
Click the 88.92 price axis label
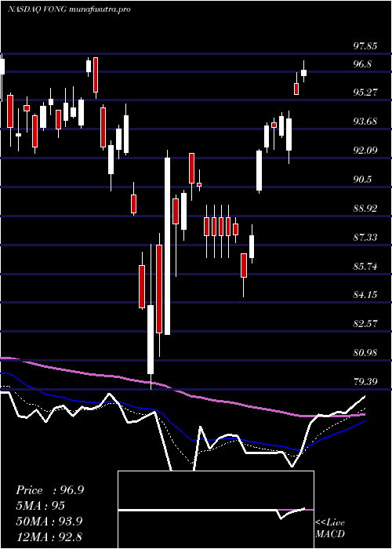tap(365, 209)
